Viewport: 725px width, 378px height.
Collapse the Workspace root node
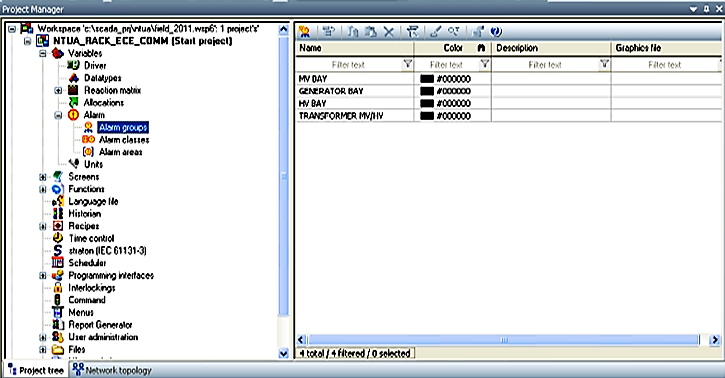point(12,29)
